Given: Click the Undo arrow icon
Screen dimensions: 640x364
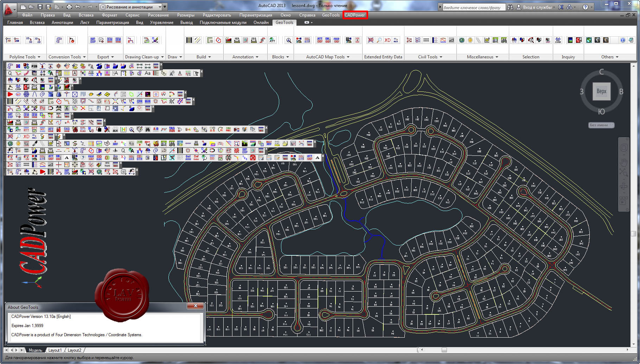Looking at the screenshot, I should pos(78,7).
